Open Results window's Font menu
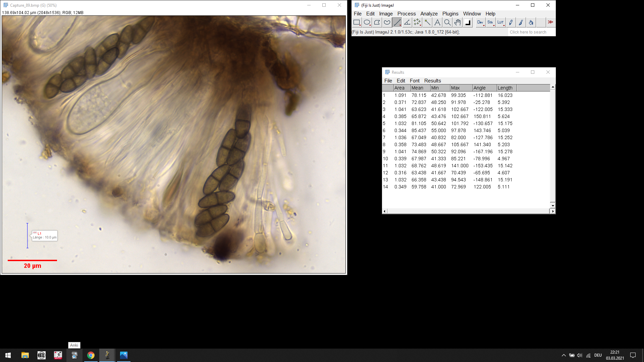Image resolution: width=644 pixels, height=362 pixels. coord(415,81)
